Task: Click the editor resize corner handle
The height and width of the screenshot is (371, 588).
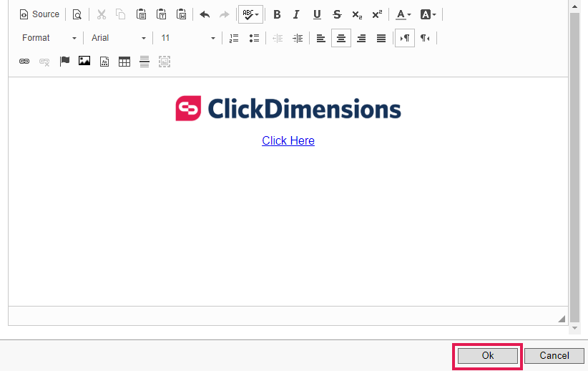Action: 562,319
